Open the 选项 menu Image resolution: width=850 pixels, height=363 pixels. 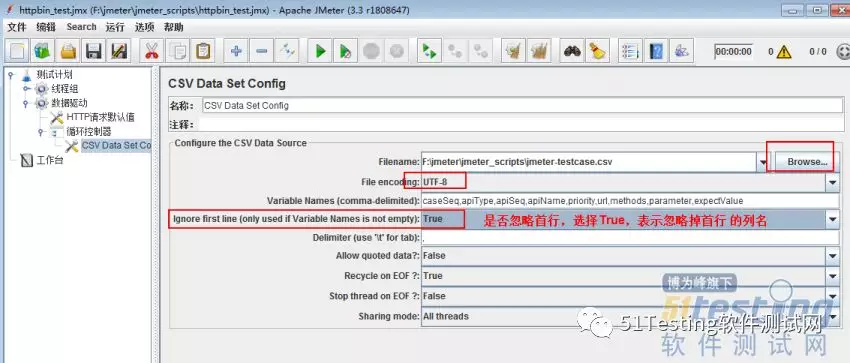tap(144, 27)
